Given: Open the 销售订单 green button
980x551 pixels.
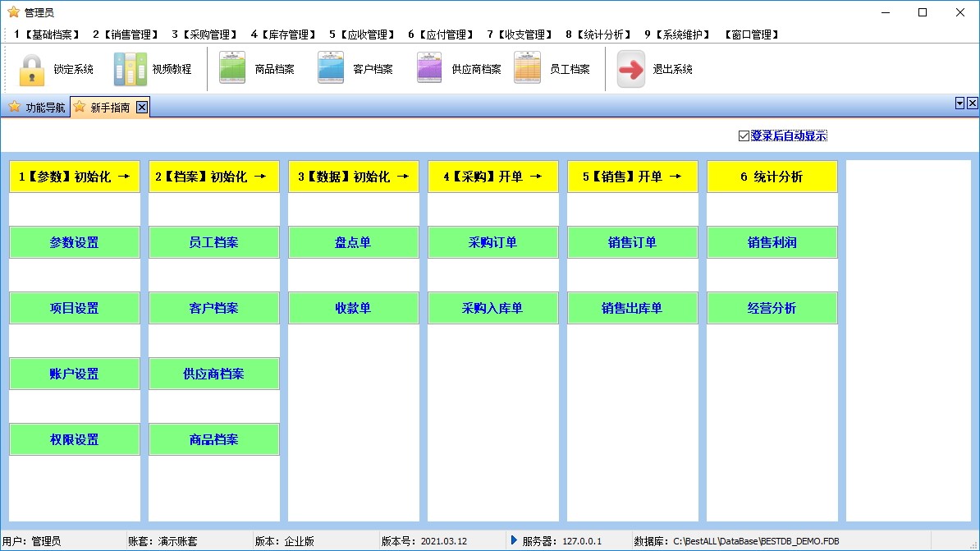Looking at the screenshot, I should [632, 242].
